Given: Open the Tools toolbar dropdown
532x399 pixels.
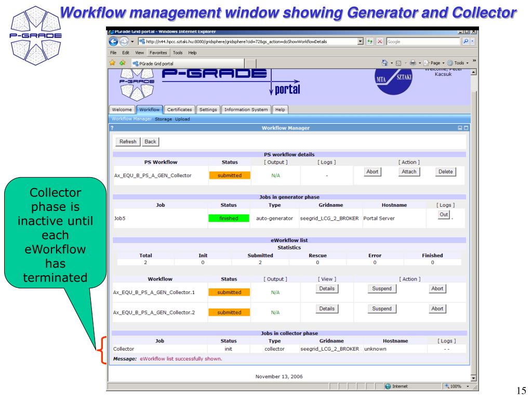Looking at the screenshot, I should coord(458,63).
